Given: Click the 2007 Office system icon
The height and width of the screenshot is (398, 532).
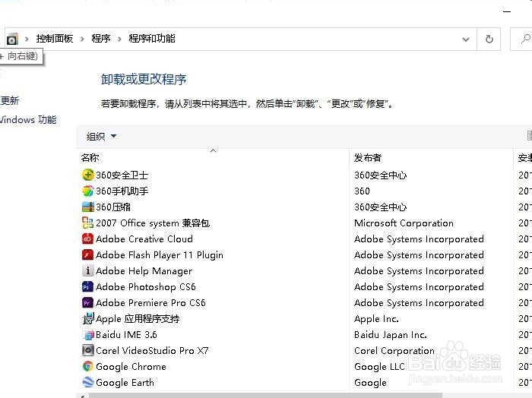Looking at the screenshot, I should (x=88, y=223).
